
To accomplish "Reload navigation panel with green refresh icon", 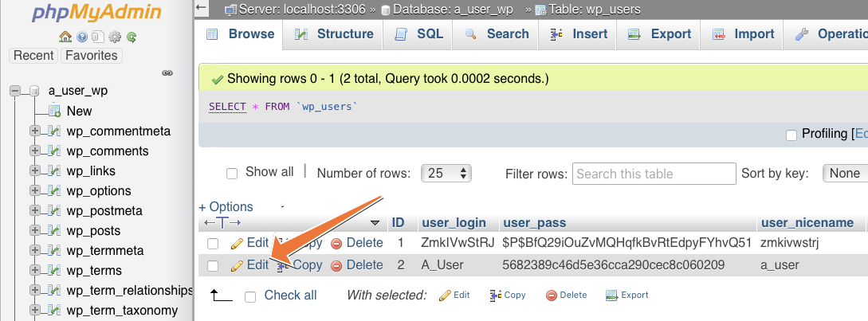I will pos(131,37).
